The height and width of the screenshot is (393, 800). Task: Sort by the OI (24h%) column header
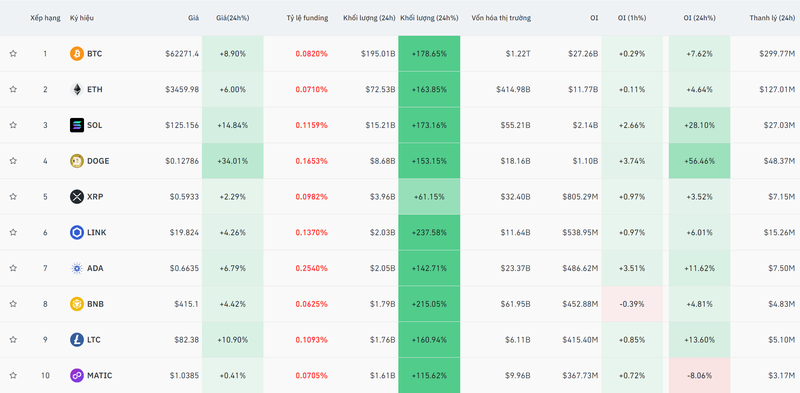pyautogui.click(x=699, y=18)
